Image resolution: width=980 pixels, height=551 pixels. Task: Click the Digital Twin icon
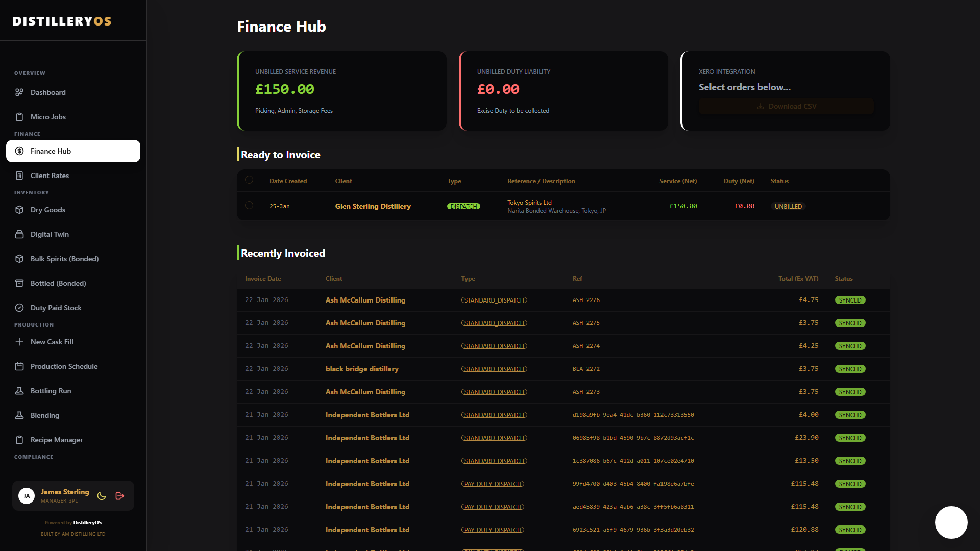point(19,234)
